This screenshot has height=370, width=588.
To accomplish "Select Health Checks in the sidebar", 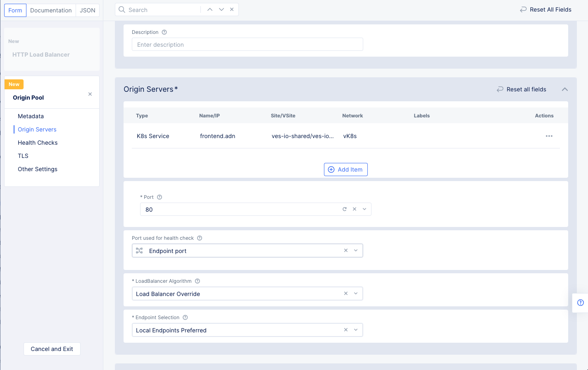I will coord(38,143).
